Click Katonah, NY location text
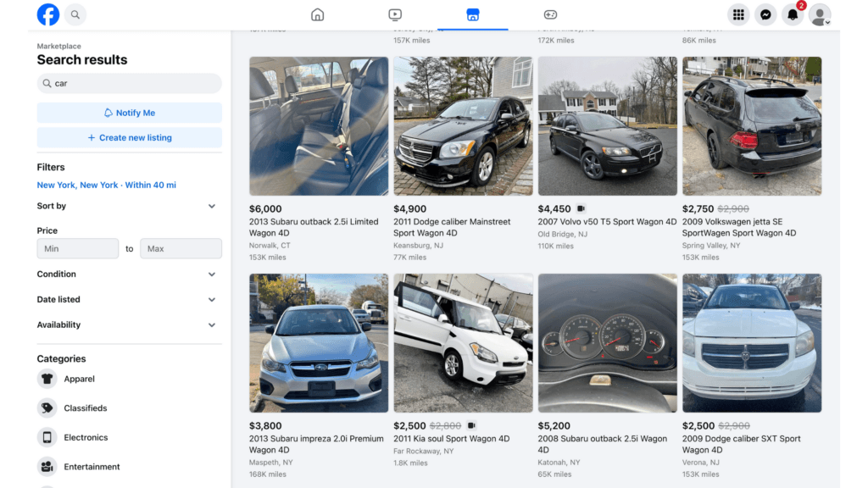Screen dimensions: 868x488 pos(559,463)
